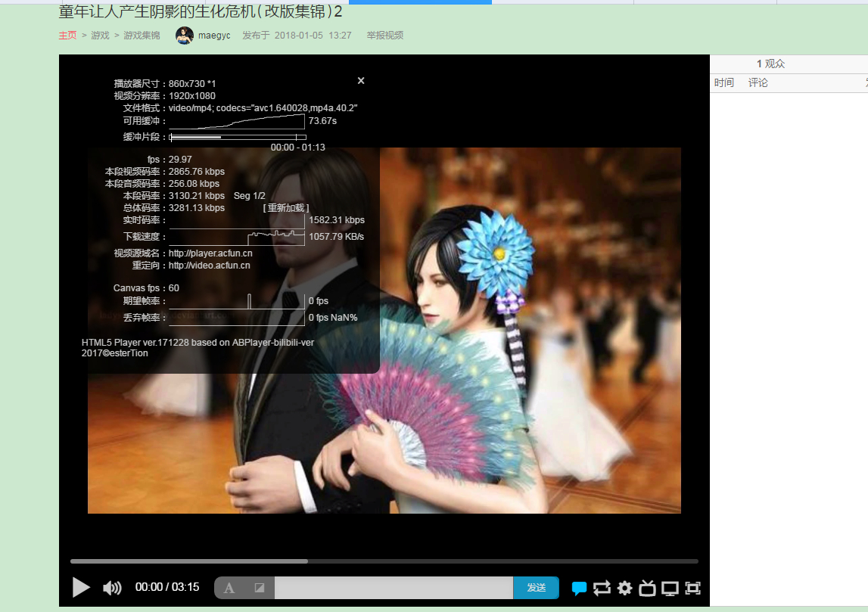Click the 下载速度 graph
The height and width of the screenshot is (612, 868).
click(237, 237)
